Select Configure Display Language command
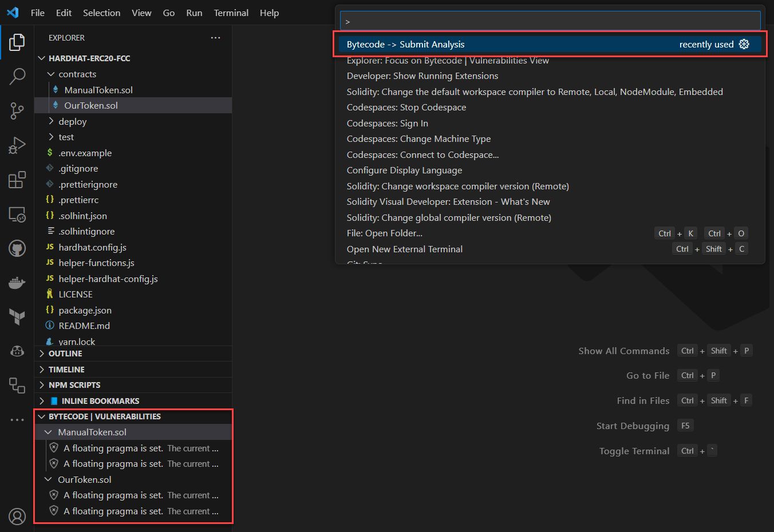The width and height of the screenshot is (774, 532). point(550,170)
